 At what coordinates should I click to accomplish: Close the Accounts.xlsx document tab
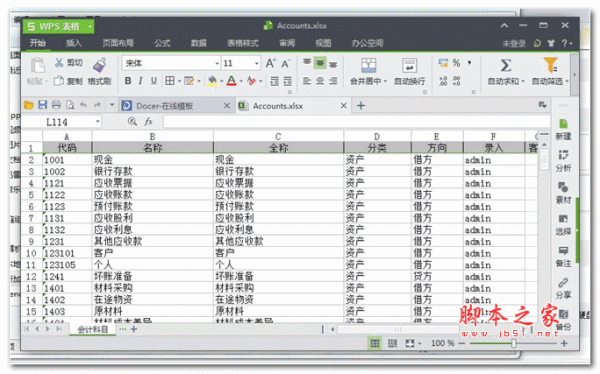click(x=344, y=105)
